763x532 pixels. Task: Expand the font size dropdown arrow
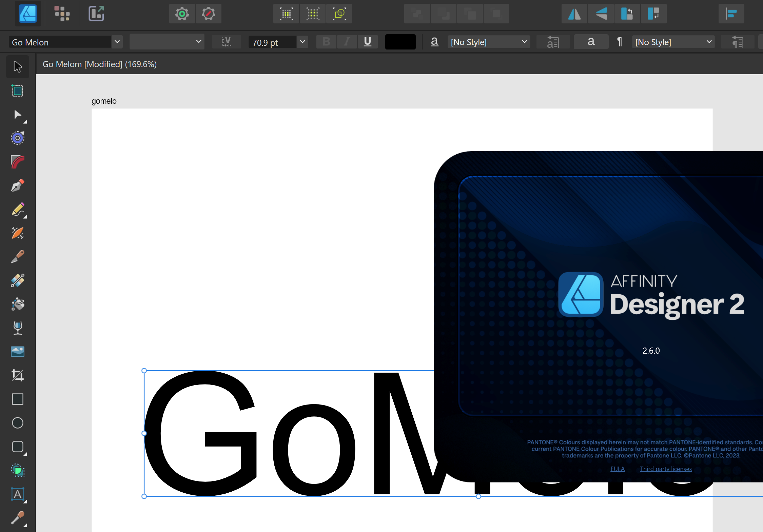click(302, 42)
